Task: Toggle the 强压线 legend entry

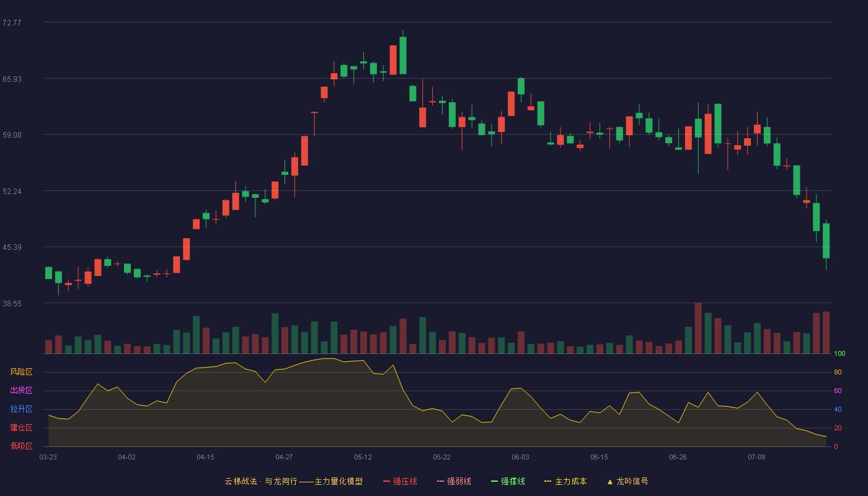Action: [x=400, y=481]
